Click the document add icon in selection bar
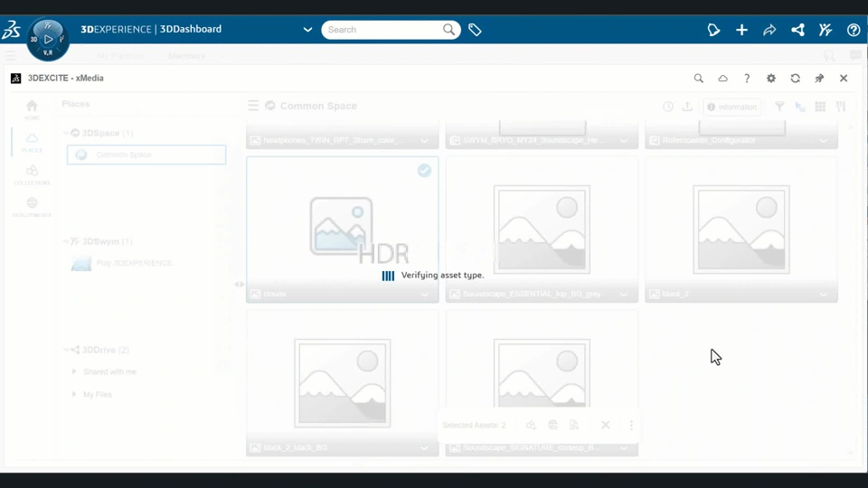This screenshot has height=488, width=868. tap(574, 425)
